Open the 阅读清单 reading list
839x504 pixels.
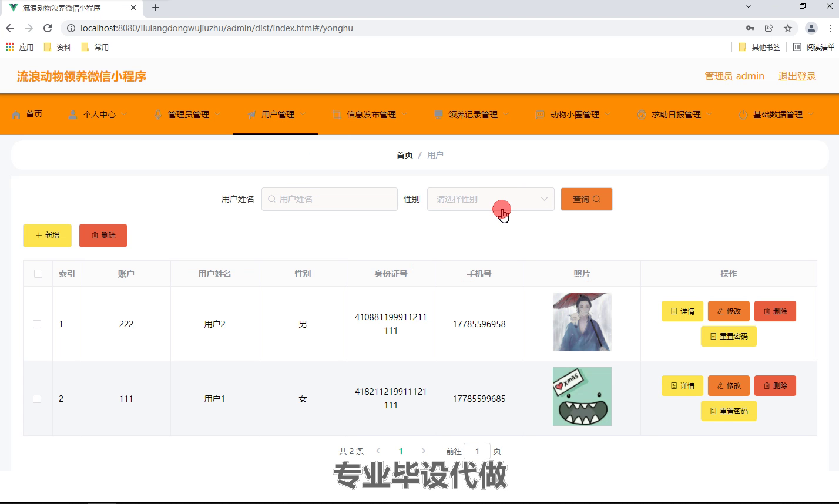[814, 47]
